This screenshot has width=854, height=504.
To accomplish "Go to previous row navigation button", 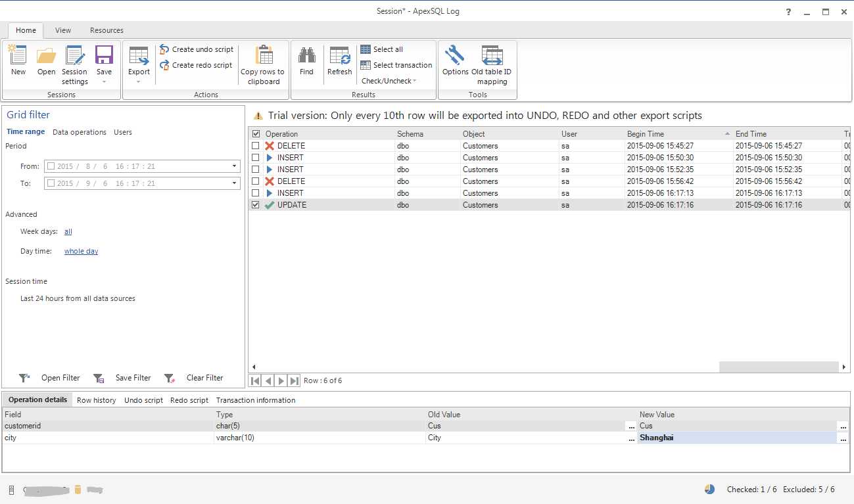I will point(268,380).
